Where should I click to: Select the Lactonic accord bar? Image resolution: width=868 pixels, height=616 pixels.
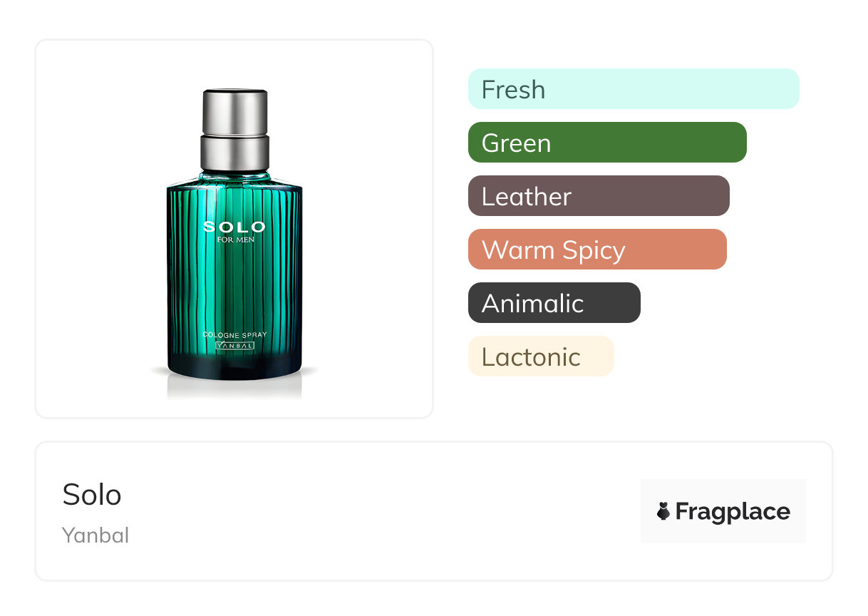pos(541,356)
